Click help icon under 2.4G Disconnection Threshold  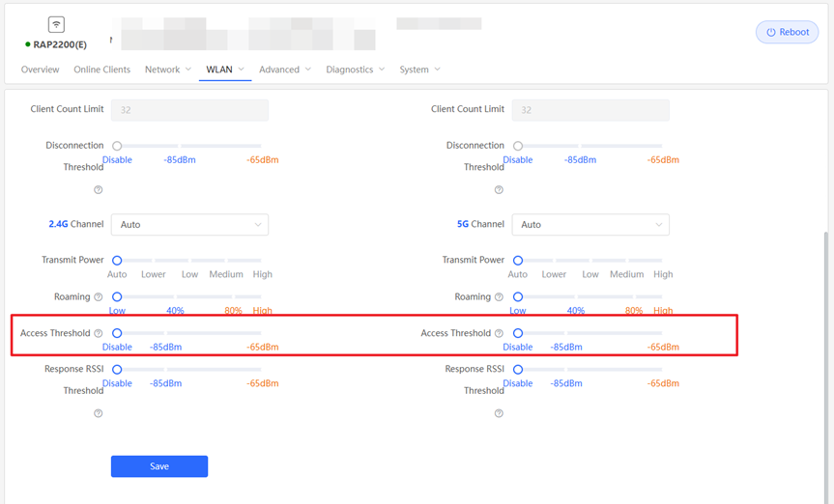99,190
